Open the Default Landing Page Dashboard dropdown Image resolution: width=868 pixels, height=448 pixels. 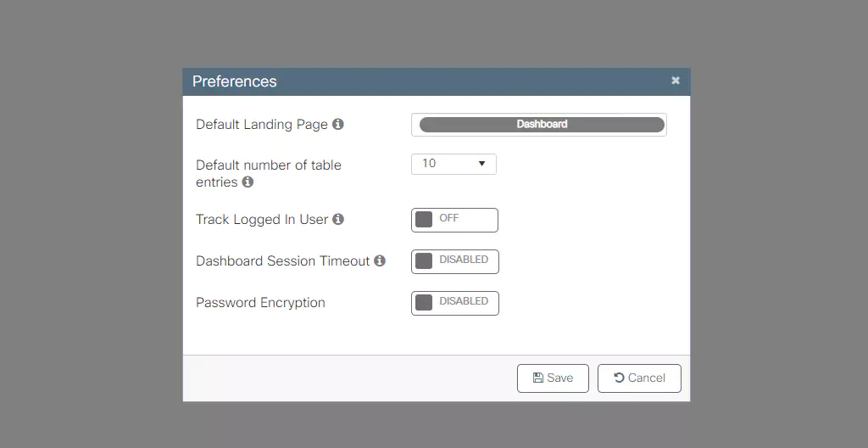point(541,125)
